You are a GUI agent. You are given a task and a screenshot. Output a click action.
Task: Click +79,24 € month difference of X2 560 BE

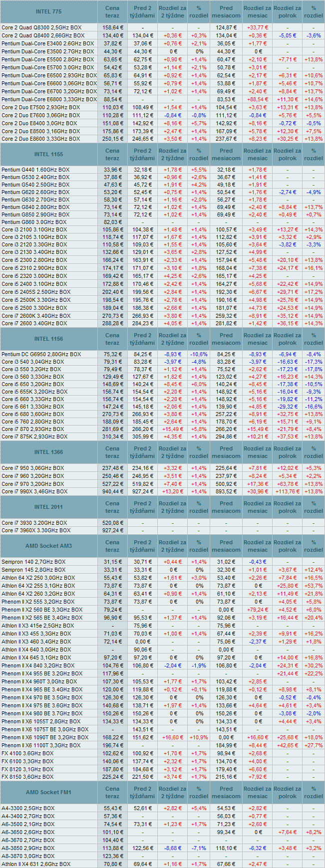258,610
